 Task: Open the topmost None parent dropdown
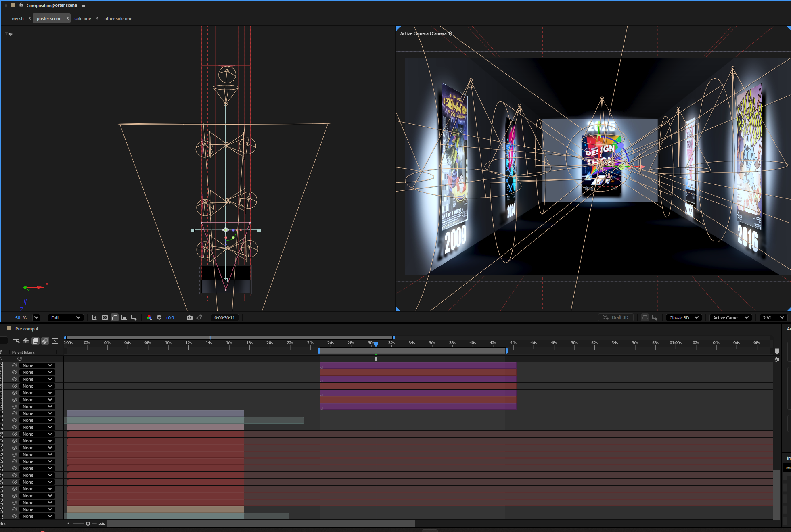click(38, 365)
